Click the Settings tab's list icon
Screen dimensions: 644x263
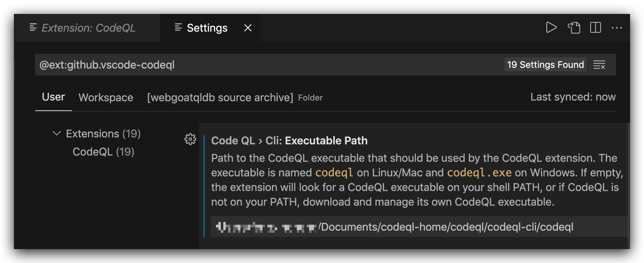coord(178,27)
